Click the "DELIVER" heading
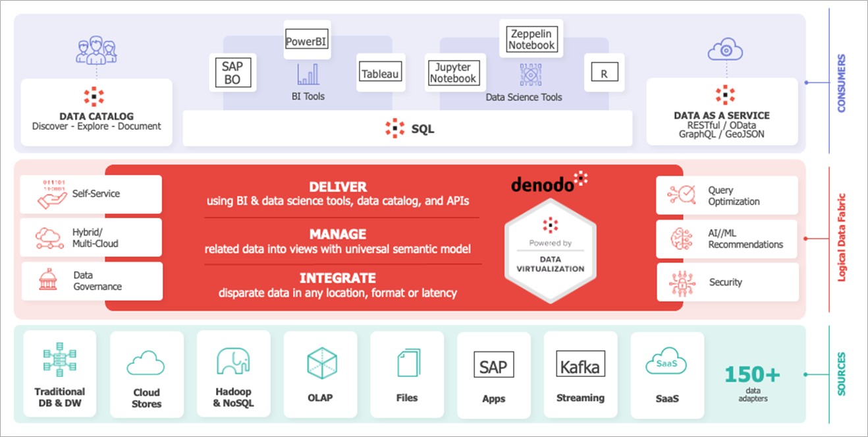The height and width of the screenshot is (437, 868). 338,187
